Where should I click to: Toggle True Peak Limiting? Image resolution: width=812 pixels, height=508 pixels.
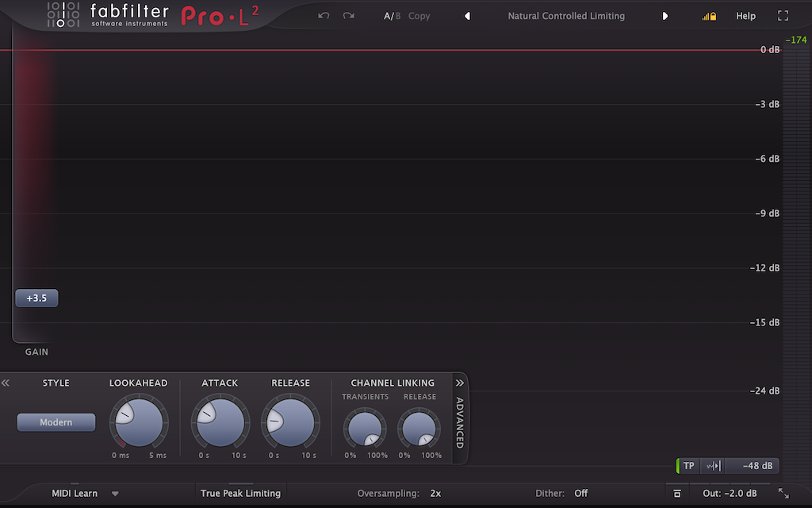tap(240, 493)
